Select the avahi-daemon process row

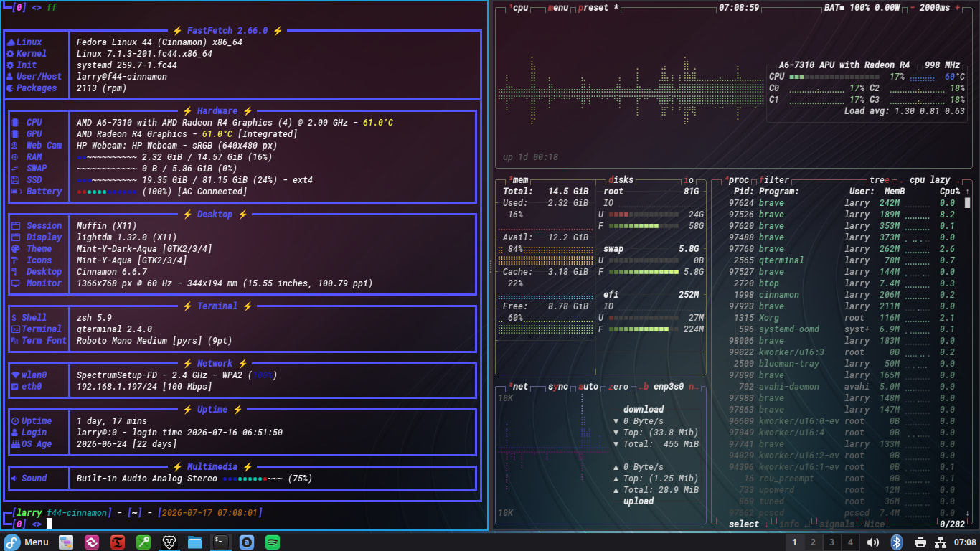[842, 387]
